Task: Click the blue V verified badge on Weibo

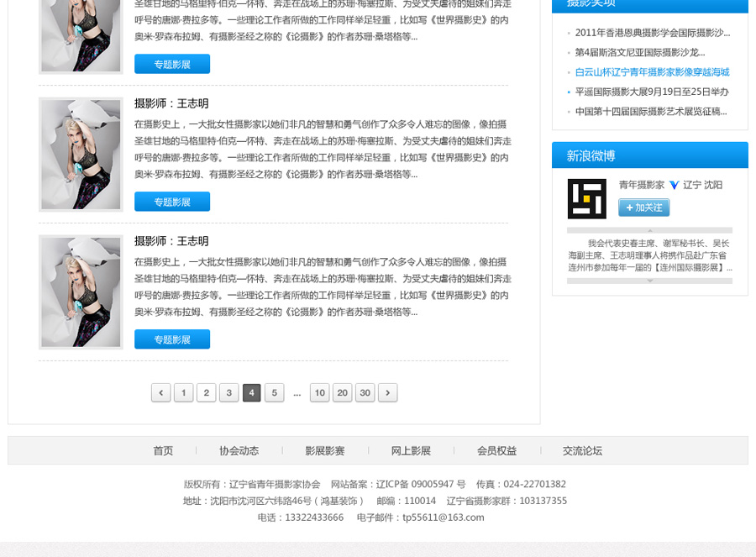Action: pos(674,185)
